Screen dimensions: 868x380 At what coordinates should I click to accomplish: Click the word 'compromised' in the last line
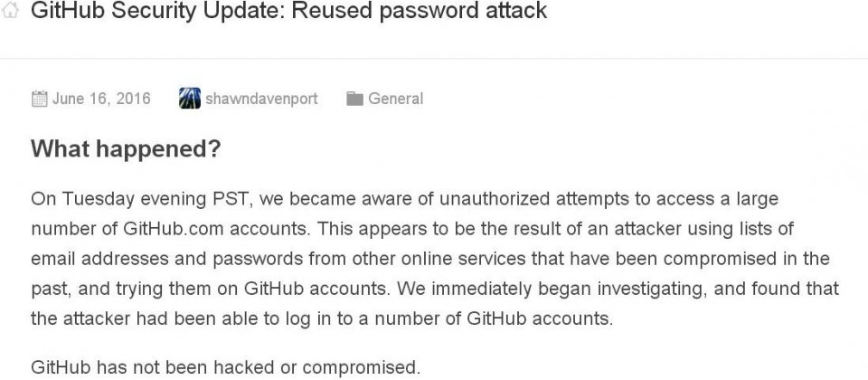361,368
